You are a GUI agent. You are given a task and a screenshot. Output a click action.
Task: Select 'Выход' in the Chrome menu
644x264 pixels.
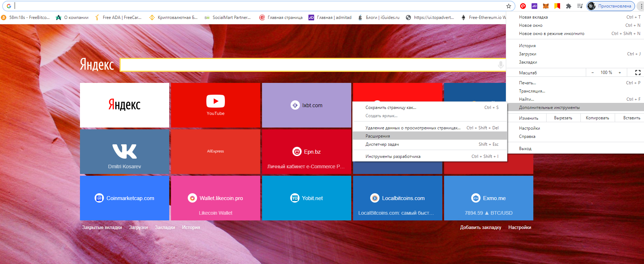[575, 149]
